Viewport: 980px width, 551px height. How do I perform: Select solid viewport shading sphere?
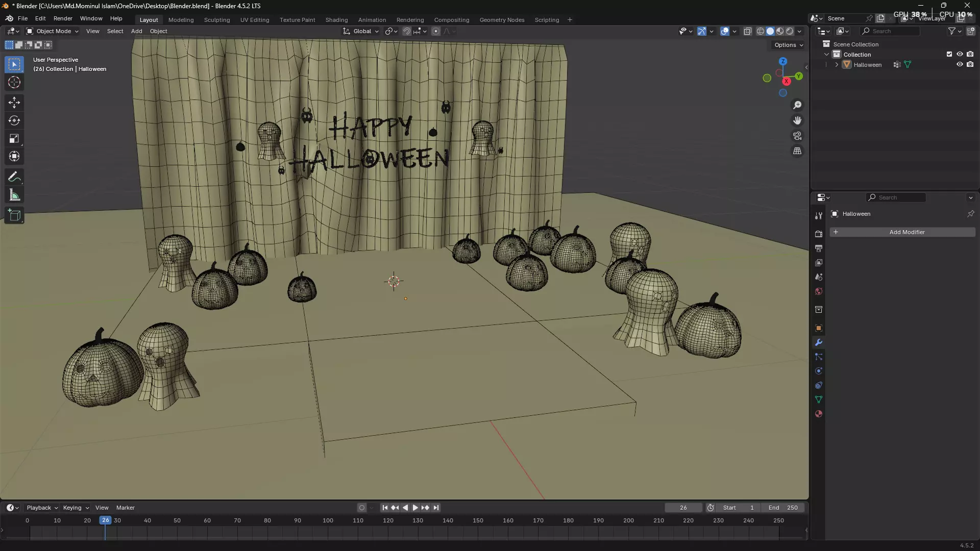[770, 31]
